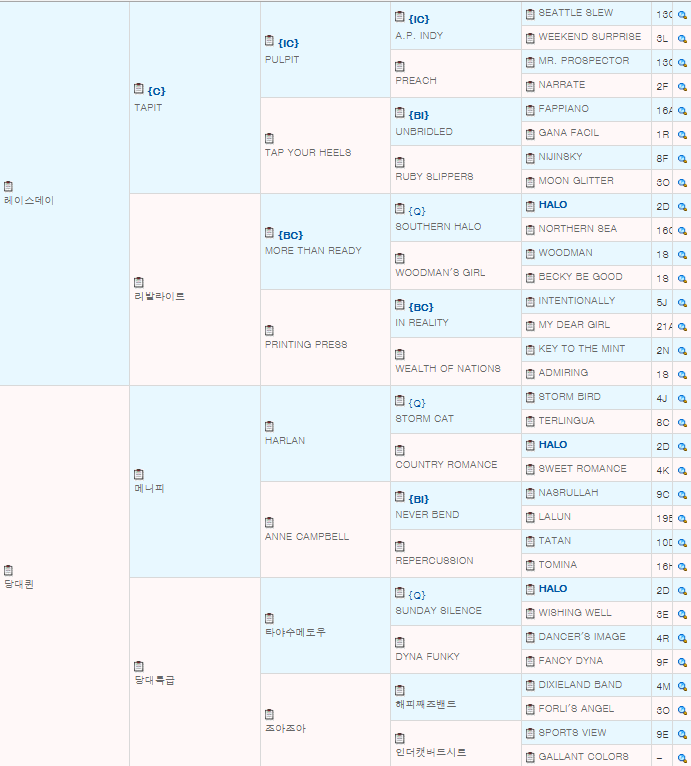
Task: Click the clipboard icon above HARLAN
Action: pyautogui.click(x=269, y=426)
